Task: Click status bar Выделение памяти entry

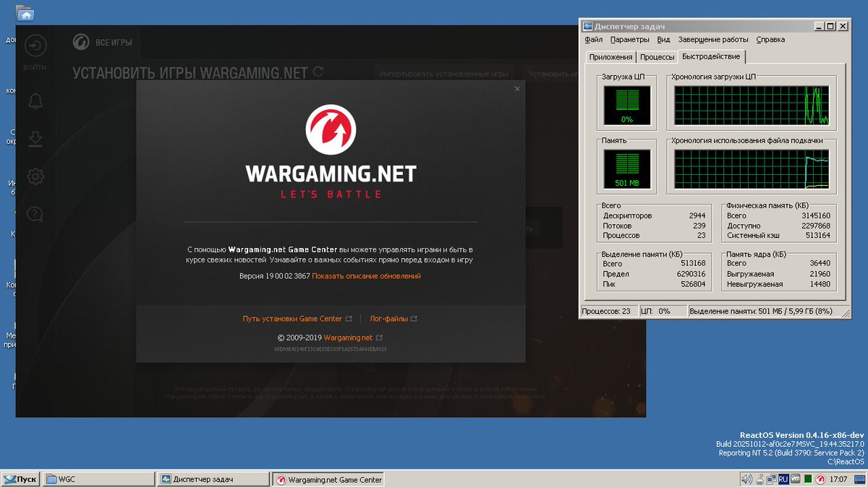Action: [770, 311]
